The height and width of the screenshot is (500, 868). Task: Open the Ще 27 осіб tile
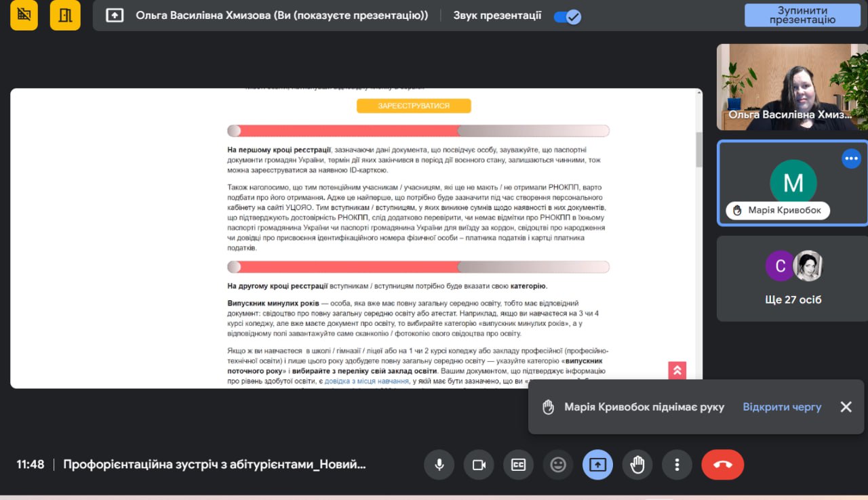792,278
